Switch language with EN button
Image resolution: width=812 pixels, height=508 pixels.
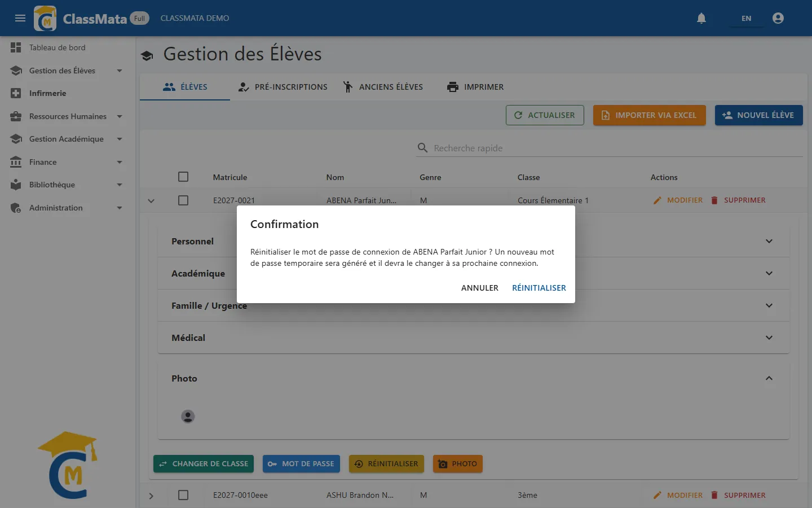(x=746, y=18)
